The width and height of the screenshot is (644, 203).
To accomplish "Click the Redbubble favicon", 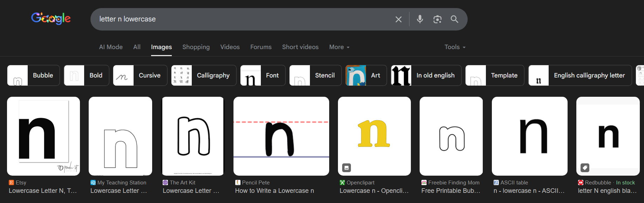I will (581, 183).
